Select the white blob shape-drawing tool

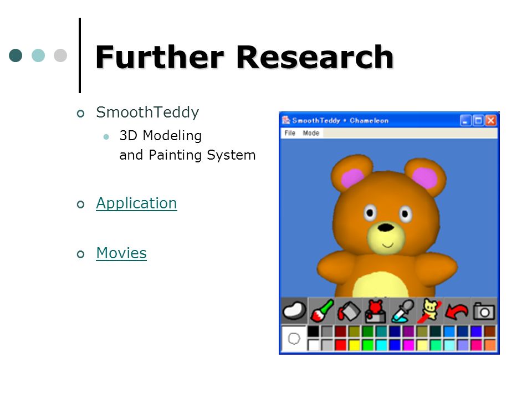pyautogui.click(x=294, y=311)
